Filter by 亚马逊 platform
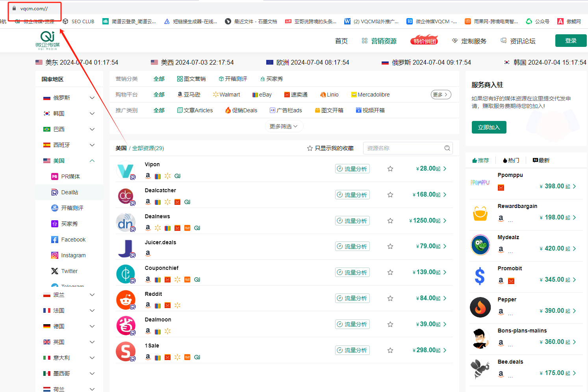Image resolution: width=588 pixels, height=392 pixels. pos(189,95)
